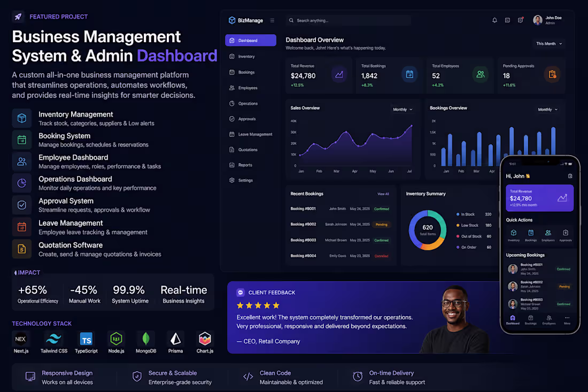
Task: Open Sales Overview Monthly dropdown
Action: click(x=403, y=110)
